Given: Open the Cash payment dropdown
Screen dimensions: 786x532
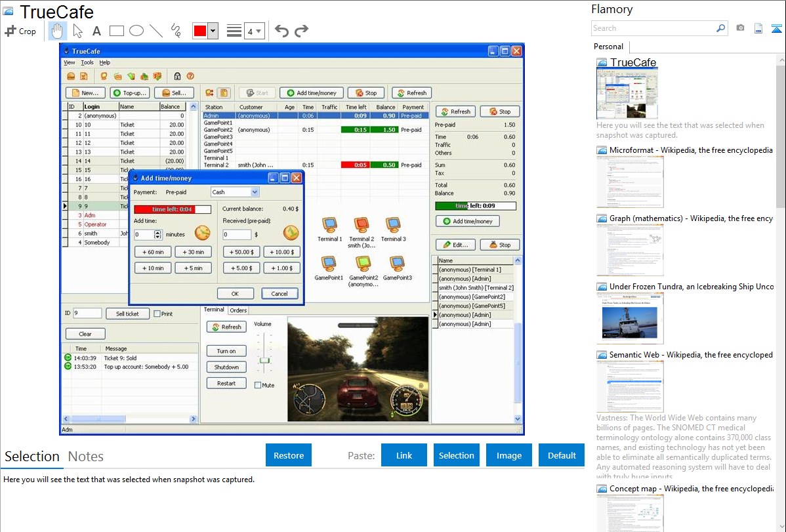Looking at the screenshot, I should 255,192.
